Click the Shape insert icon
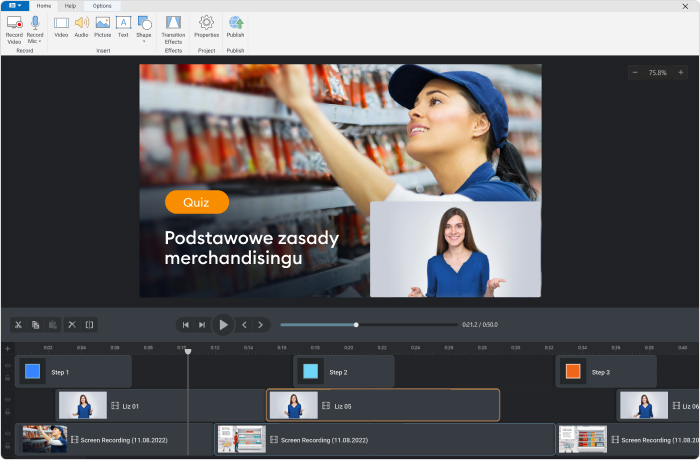Screen dimensions: 700x460 tap(144, 23)
